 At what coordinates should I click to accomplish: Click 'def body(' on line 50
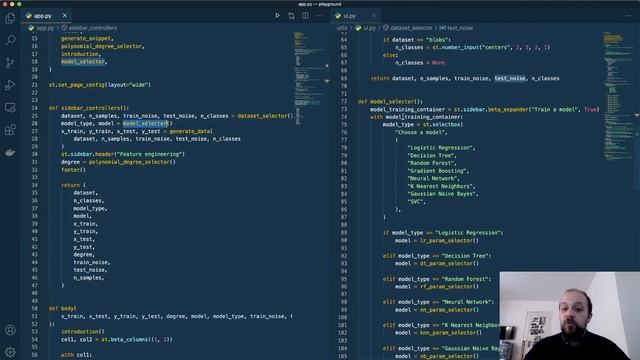tap(62, 309)
